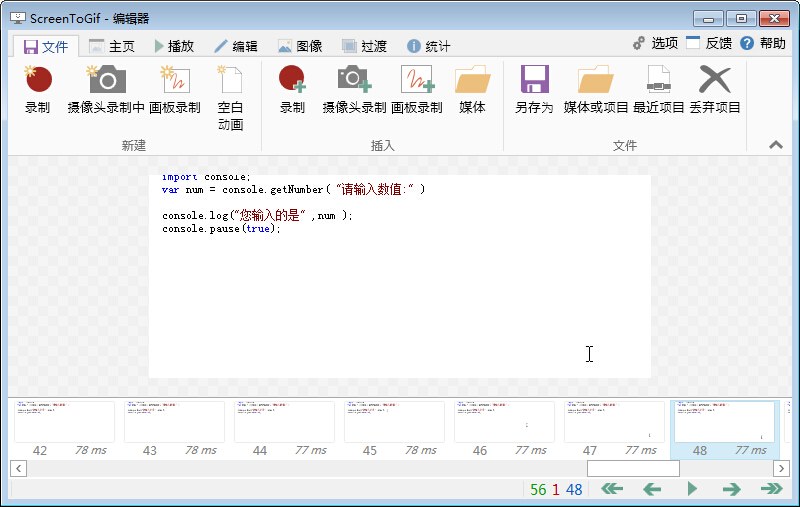Image resolution: width=800 pixels, height=507 pixels.
Task: Insert webcam recording (摄像头录制) in 插入 group
Action: click(x=354, y=90)
